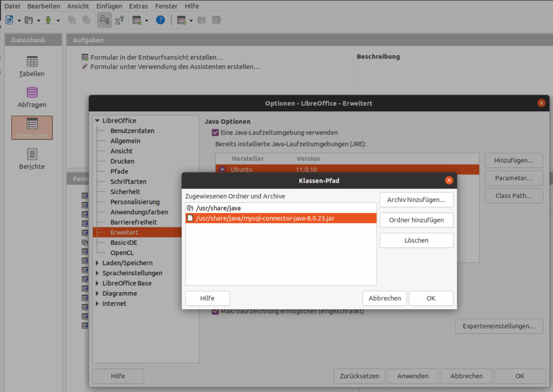Collapse the LibreOffice tree node
This screenshot has width=553, height=392.
pos(97,120)
